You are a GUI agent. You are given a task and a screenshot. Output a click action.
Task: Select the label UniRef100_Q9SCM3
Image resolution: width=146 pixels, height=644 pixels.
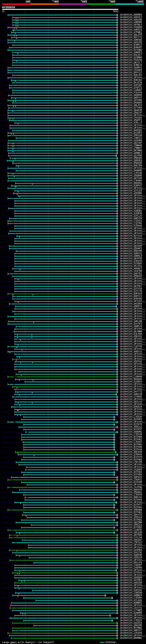point(131,42)
